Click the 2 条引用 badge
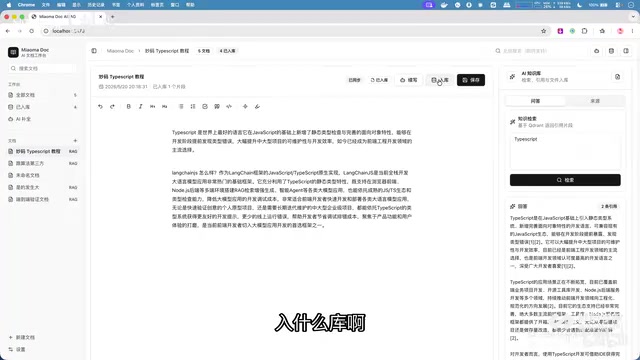This screenshot has height=360, width=640. 609,207
